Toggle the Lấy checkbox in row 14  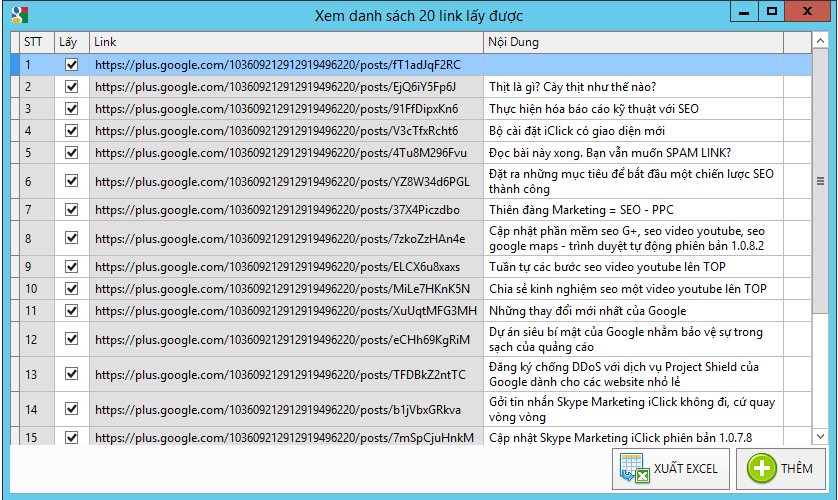[x=71, y=409]
